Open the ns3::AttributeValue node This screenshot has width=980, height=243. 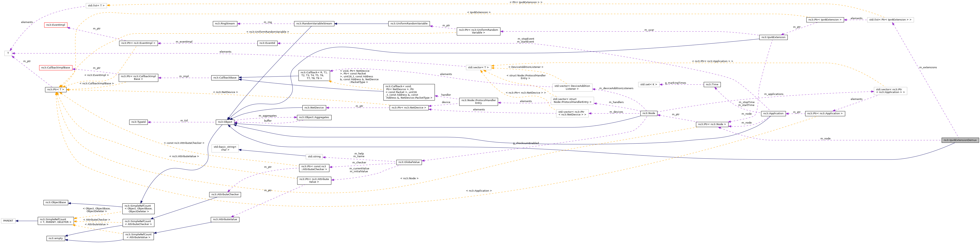click(225, 219)
